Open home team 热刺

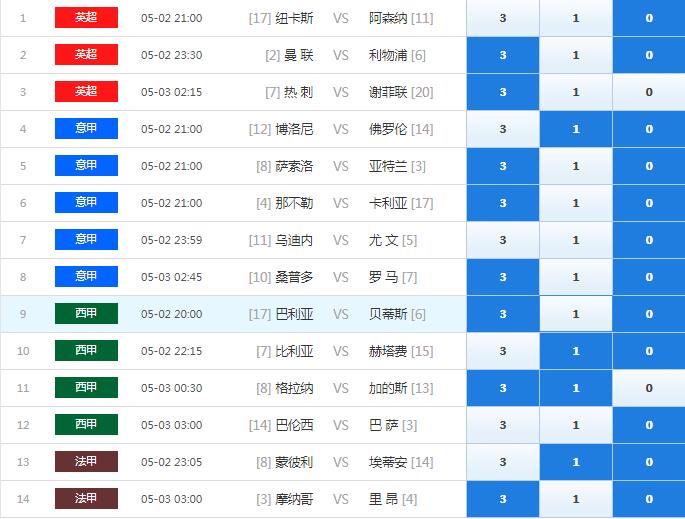[298, 92]
